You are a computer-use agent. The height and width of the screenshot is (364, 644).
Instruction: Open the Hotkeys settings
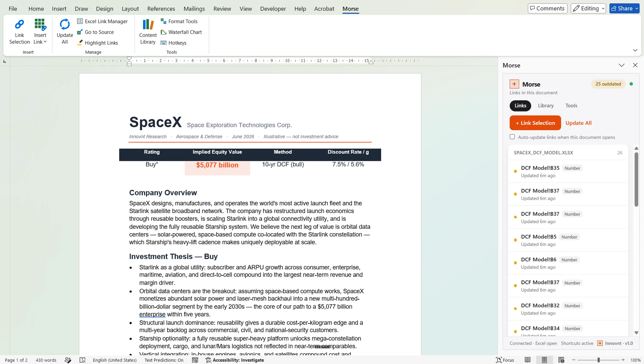pos(173,43)
